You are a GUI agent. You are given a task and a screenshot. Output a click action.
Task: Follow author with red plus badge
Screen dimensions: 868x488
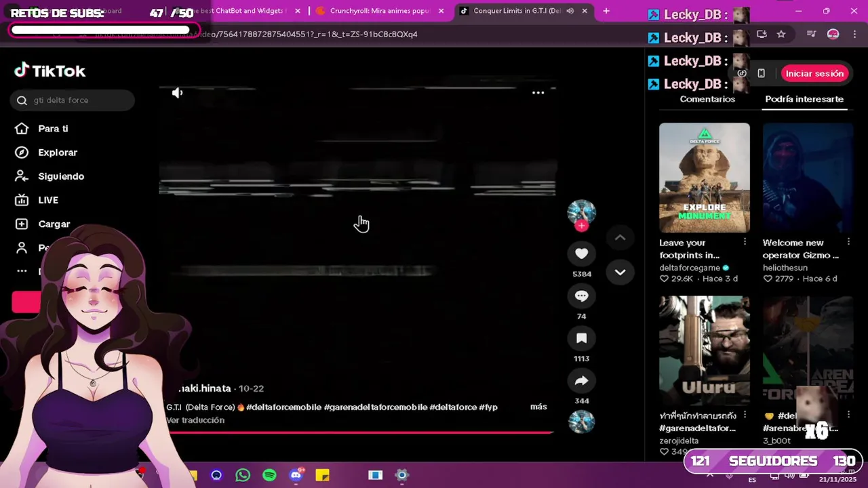581,226
